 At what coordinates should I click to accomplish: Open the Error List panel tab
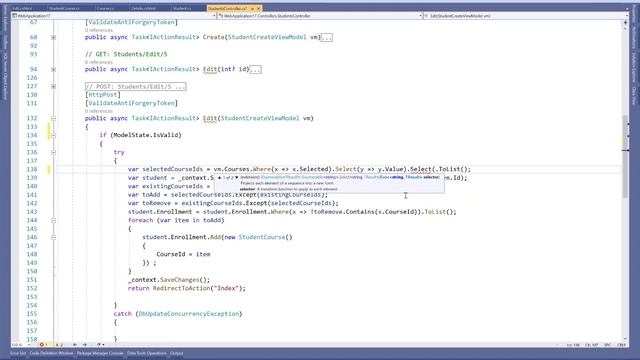pyautogui.click(x=18, y=353)
